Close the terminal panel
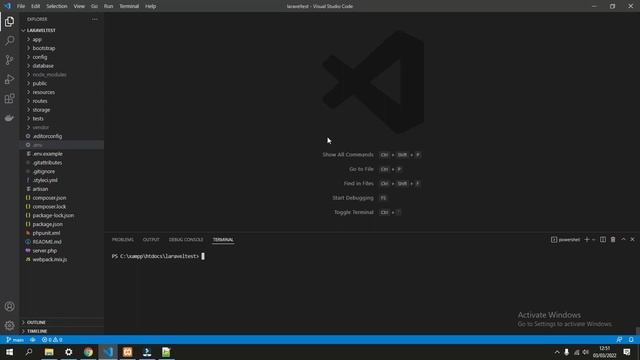Image resolution: width=640 pixels, height=360 pixels. (633, 240)
